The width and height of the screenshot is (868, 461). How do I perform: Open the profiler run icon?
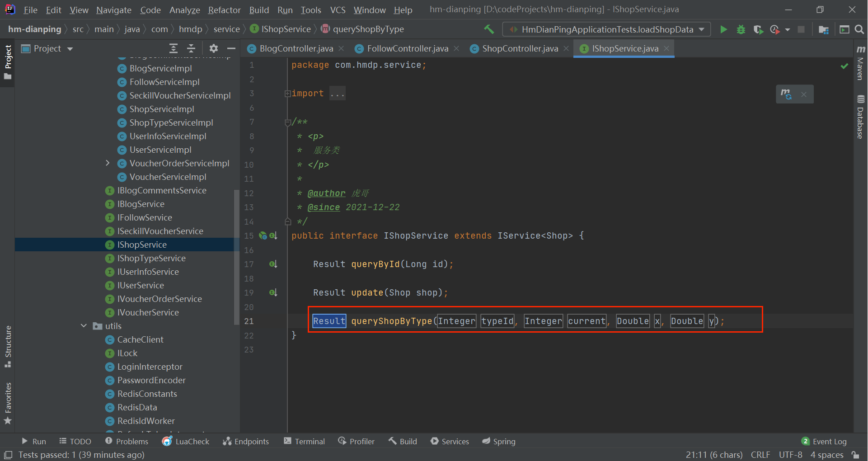coord(775,29)
